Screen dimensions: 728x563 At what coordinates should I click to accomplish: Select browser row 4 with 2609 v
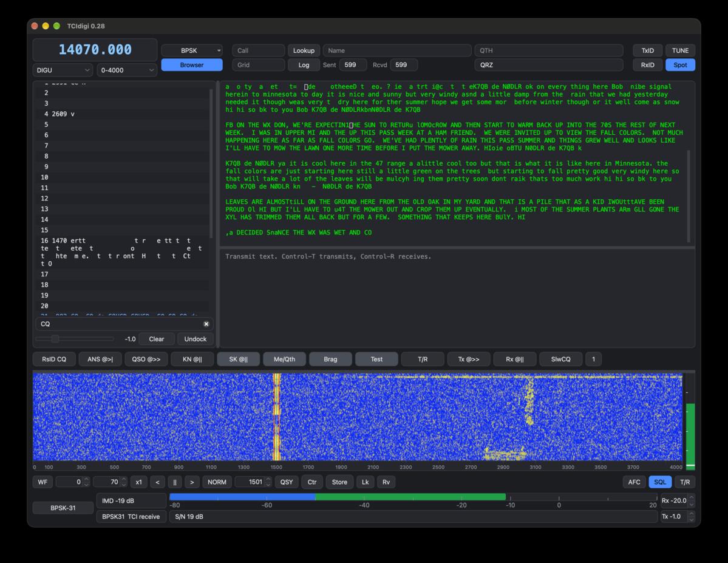123,114
